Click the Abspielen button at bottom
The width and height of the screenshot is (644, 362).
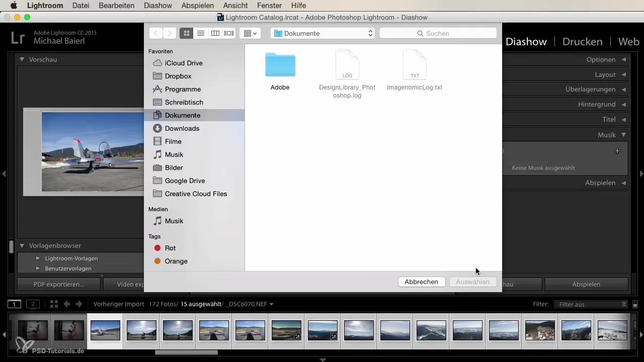[x=586, y=284]
